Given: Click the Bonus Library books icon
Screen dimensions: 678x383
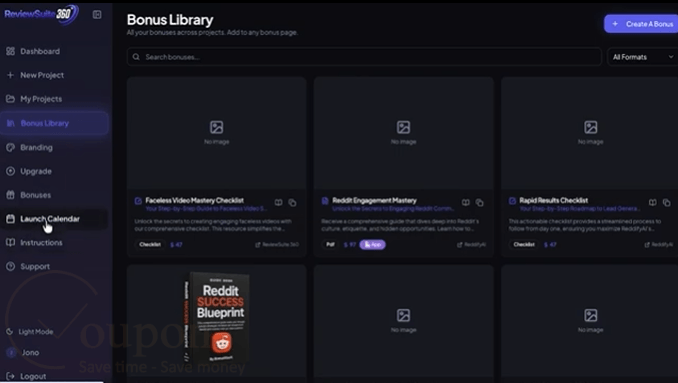Looking at the screenshot, I should click(x=10, y=123).
